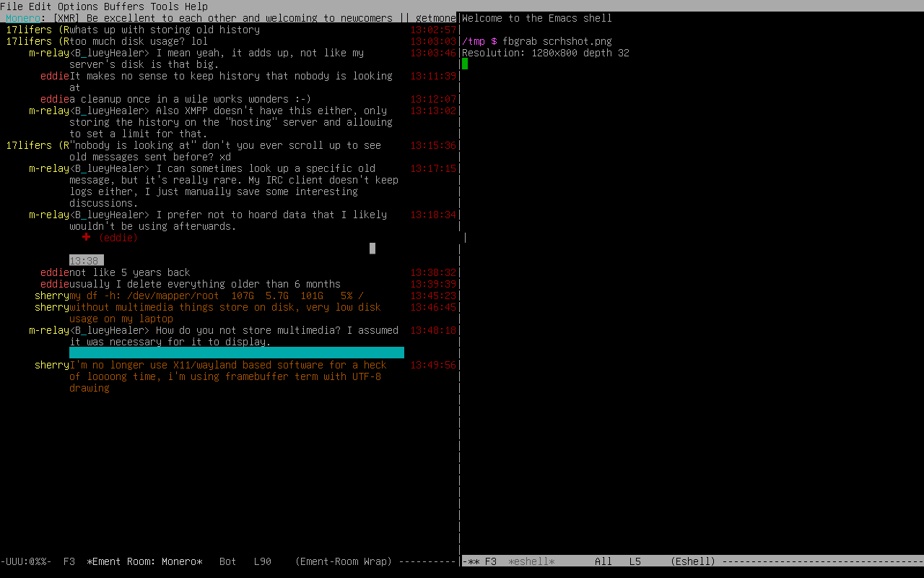Toggle the (Ement-Room Wrap) mode indicator
Viewport: 924px width, 578px height.
(344, 561)
